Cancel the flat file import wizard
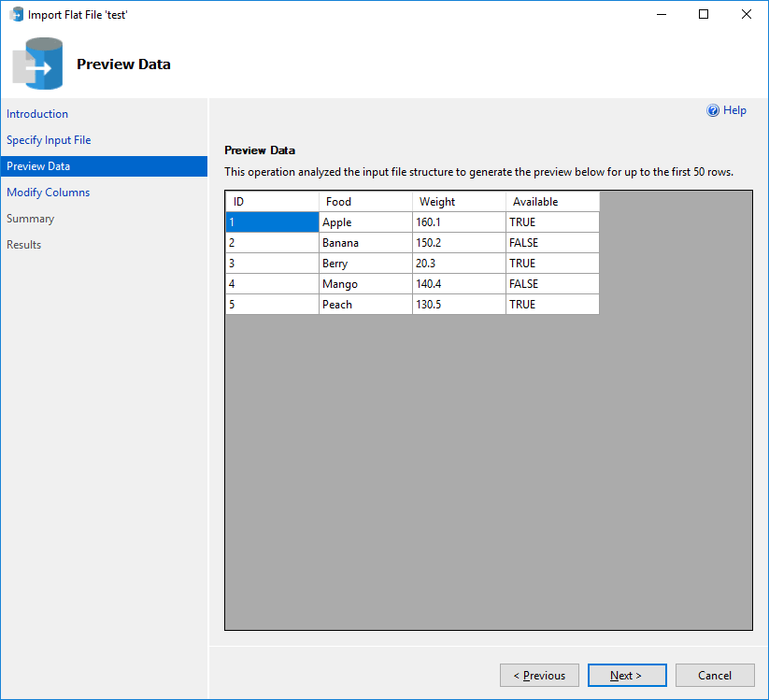The image size is (769, 700). pyautogui.click(x=715, y=675)
